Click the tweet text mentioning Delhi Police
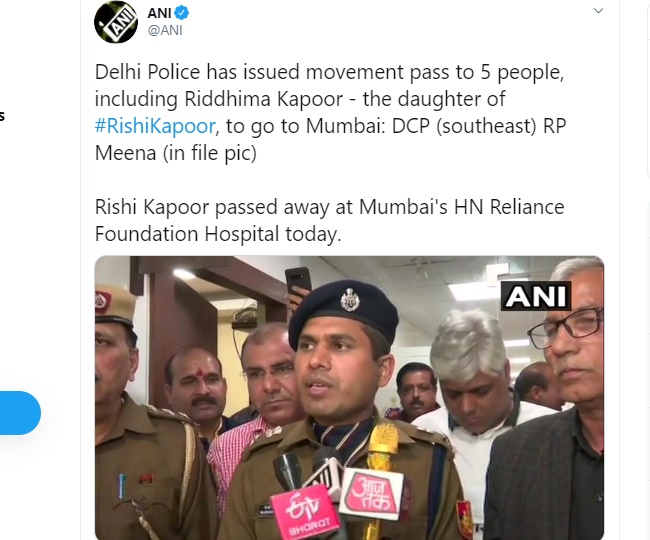 click(x=330, y=112)
